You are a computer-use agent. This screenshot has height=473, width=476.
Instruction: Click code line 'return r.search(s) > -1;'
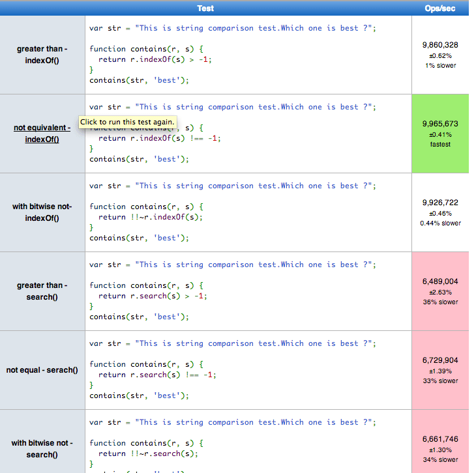(x=153, y=296)
